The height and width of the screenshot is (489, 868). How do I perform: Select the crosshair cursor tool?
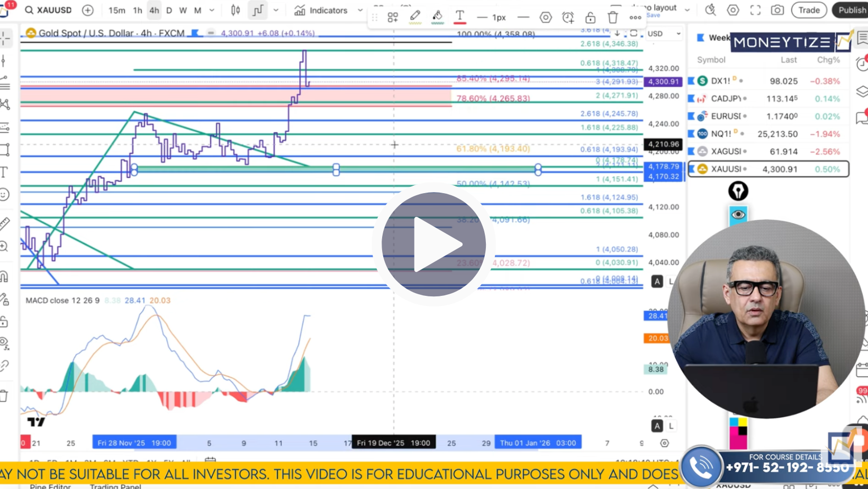pos(6,37)
